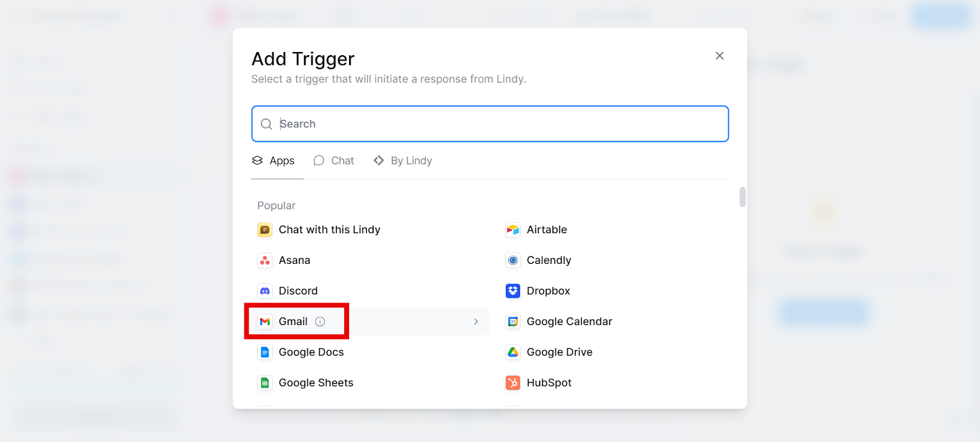Click the Dropbox app icon
Viewport: 980px width, 442px height.
coord(513,291)
